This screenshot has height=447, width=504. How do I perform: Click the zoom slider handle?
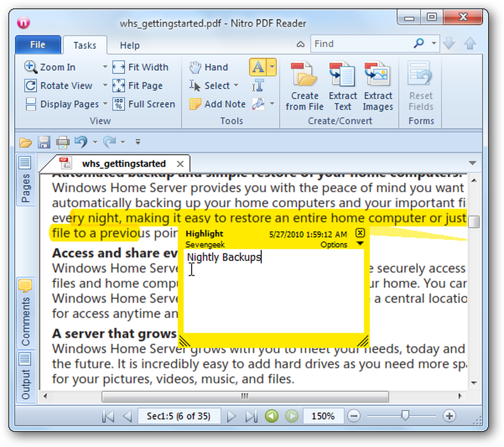pos(405,416)
